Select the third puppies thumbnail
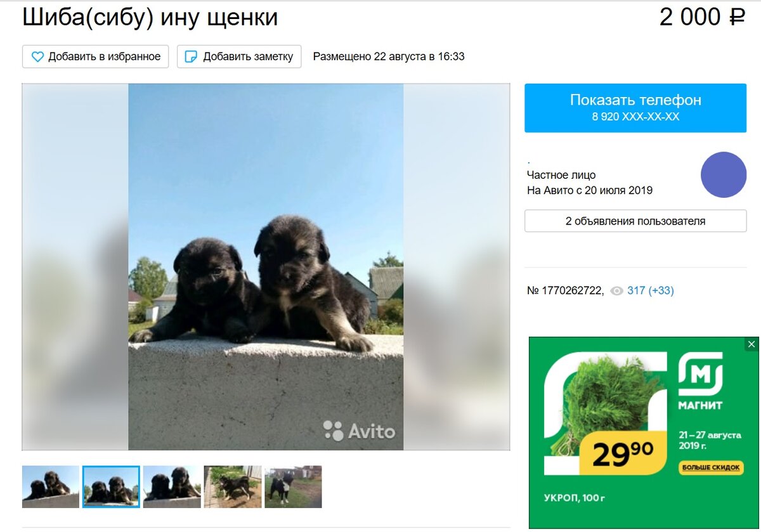 click(172, 487)
